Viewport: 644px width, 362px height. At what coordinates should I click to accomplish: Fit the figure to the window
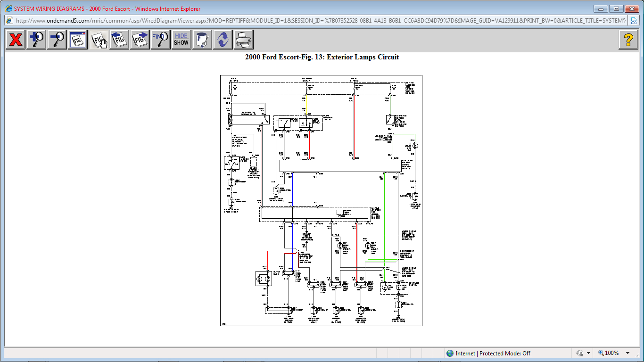point(78,40)
